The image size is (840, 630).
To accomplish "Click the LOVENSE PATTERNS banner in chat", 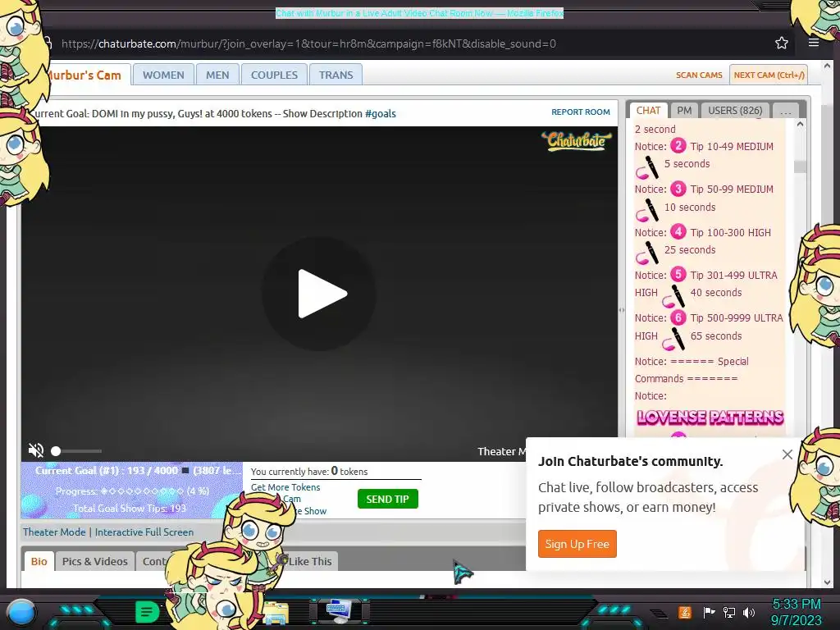I will 710,418.
